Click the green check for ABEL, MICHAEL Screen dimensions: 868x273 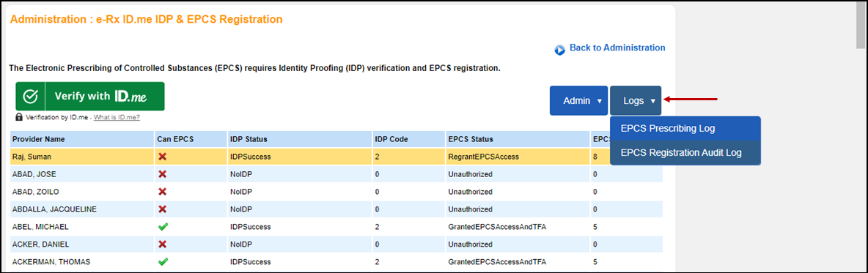point(163,227)
